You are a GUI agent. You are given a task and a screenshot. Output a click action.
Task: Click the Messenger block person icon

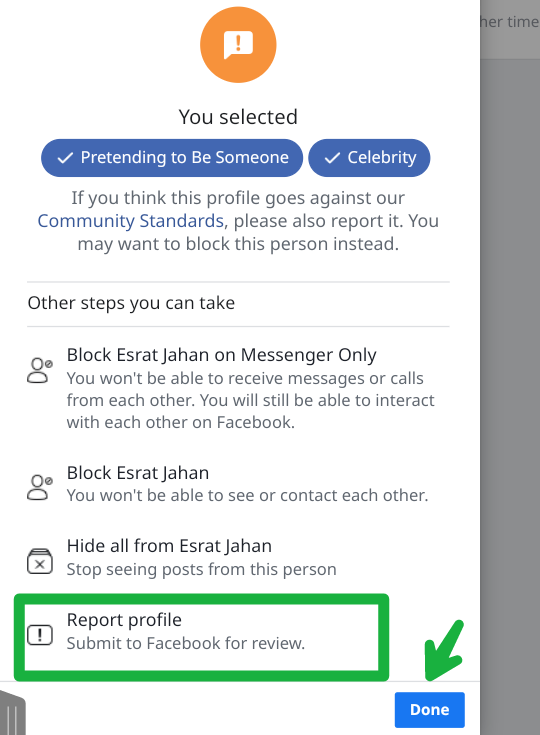click(x=40, y=371)
